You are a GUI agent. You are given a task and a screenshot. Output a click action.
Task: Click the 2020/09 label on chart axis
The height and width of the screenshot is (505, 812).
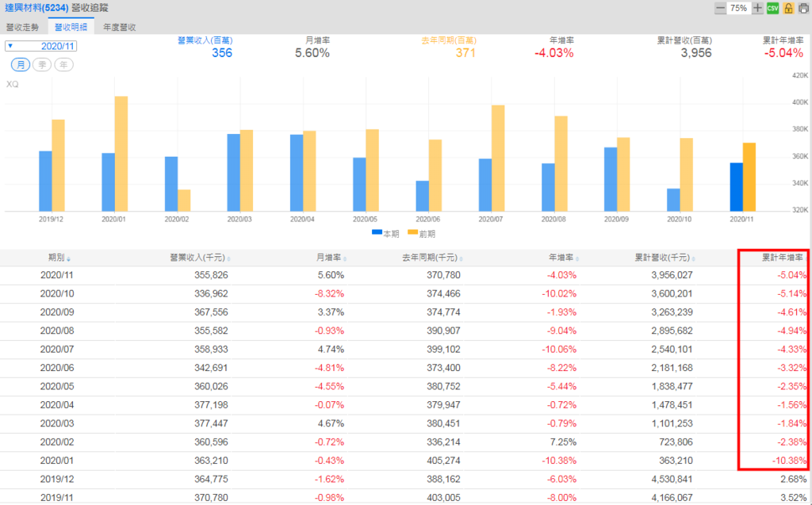[616, 219]
